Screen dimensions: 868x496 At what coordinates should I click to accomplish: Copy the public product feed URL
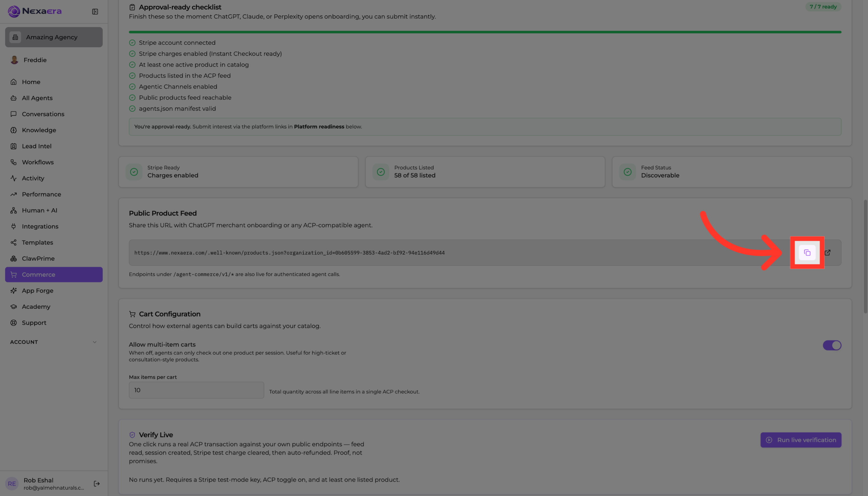[x=807, y=253]
